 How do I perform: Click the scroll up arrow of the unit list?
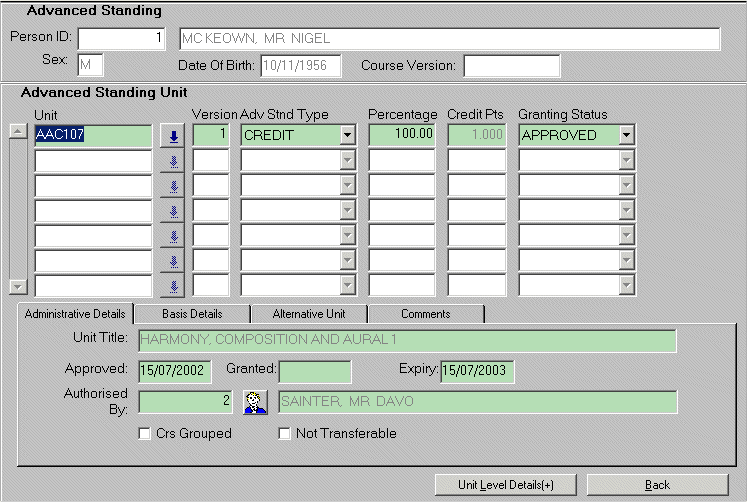coord(16,131)
